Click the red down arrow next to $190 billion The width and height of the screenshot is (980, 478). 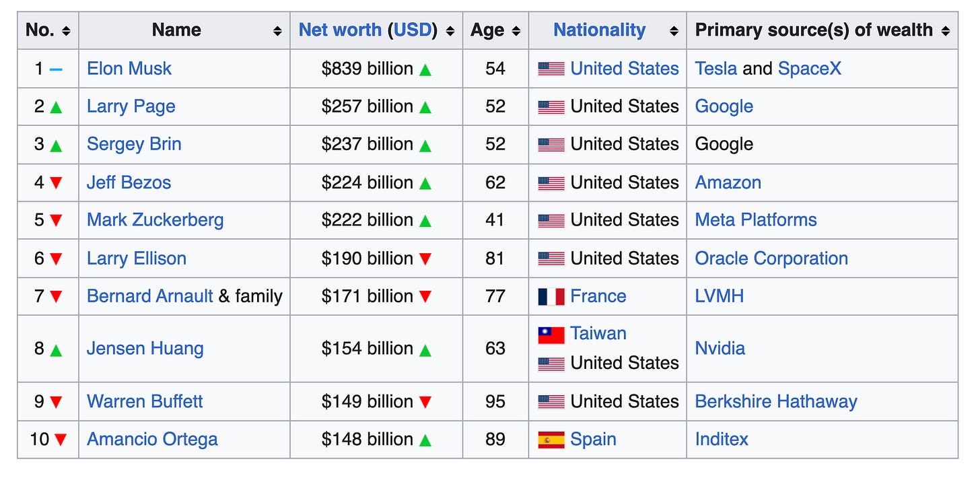coord(425,259)
